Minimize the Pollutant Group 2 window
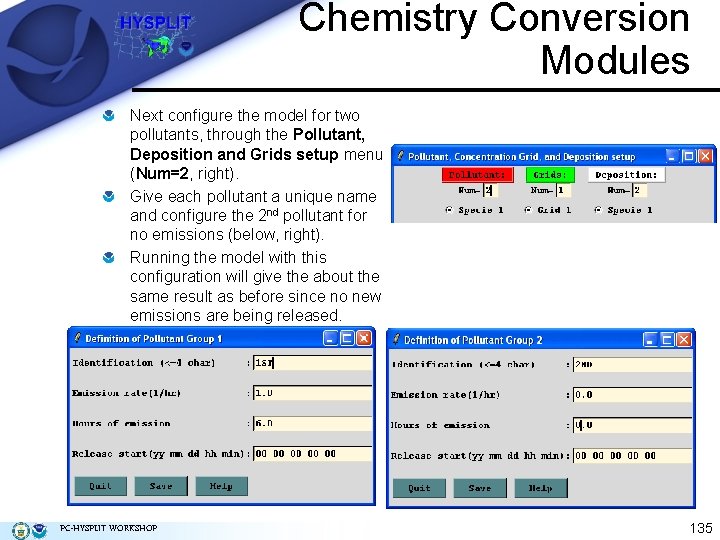This screenshot has width=720, height=540. pyautogui.click(x=650, y=340)
